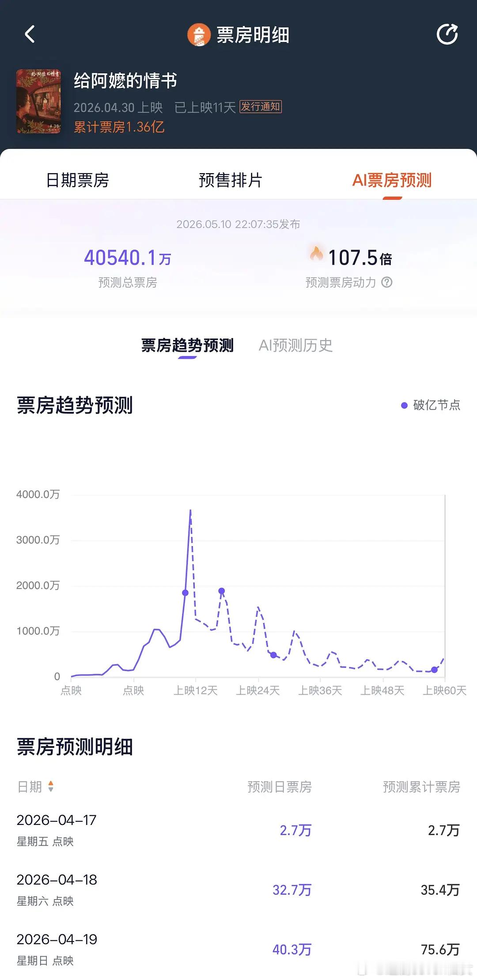Select the 2026-04-18 forecast row
This screenshot has width=477, height=980.
[238, 890]
